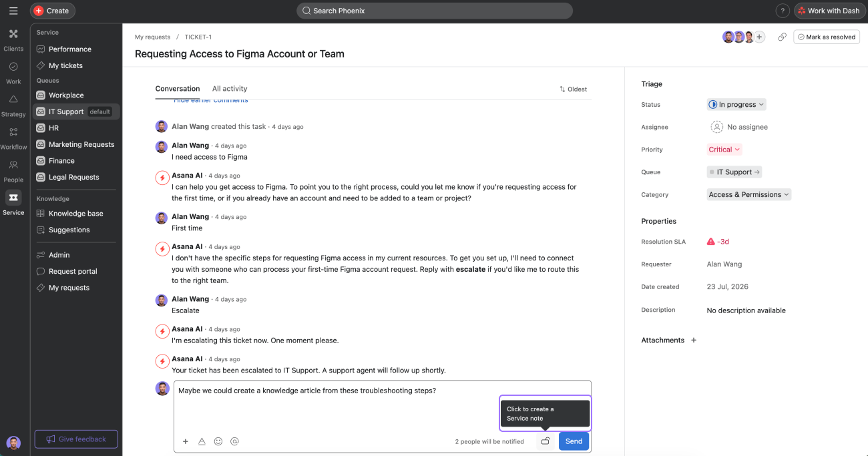Open the Work section in left rail
Screen dimensions: 868x456
(x=13, y=72)
